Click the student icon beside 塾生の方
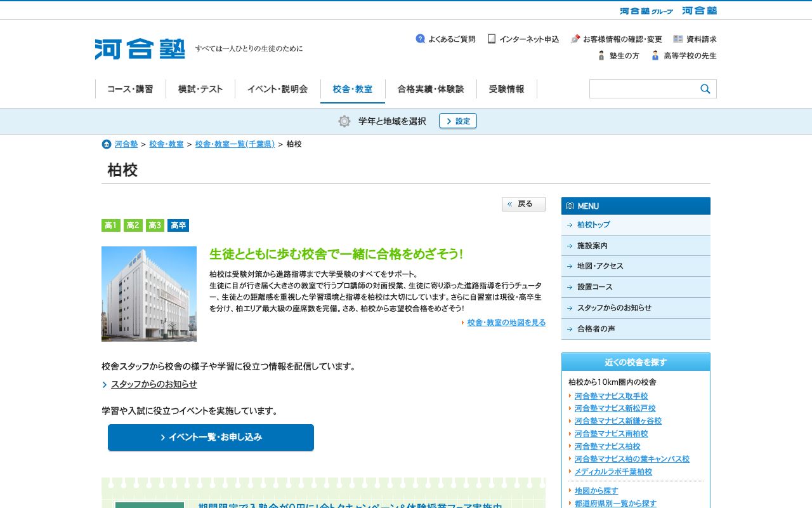The image size is (812, 508). pyautogui.click(x=601, y=55)
